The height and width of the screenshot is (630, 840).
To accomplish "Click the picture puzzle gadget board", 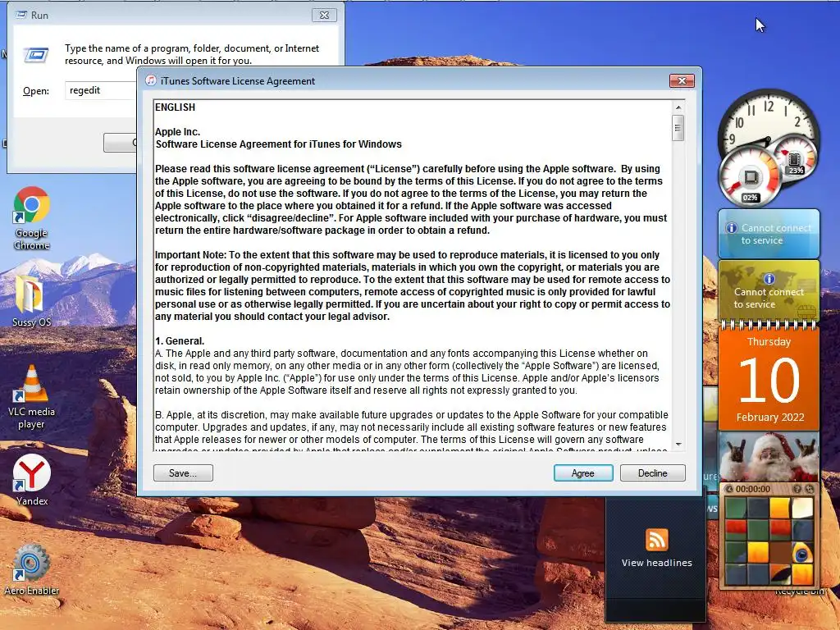I will (x=769, y=541).
